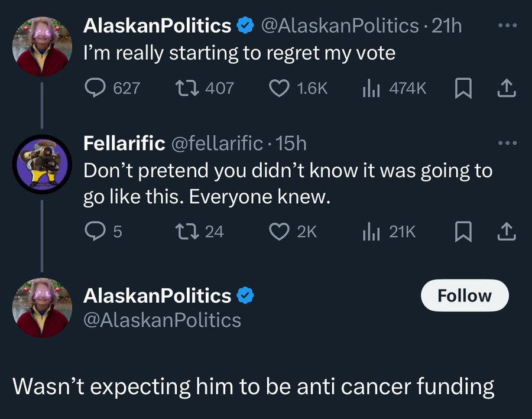532x419 pixels.
Task: Like the "regret my vote" tweet
Action: [278, 88]
